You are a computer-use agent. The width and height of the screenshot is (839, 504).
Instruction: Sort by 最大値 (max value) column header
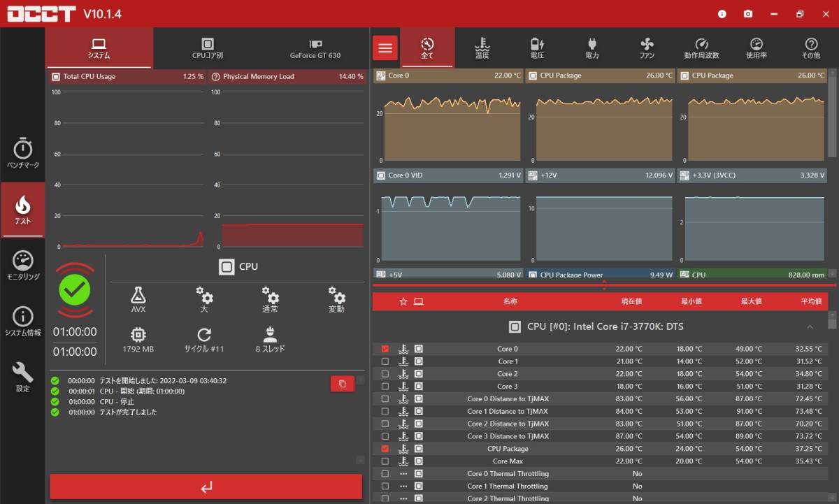click(751, 301)
